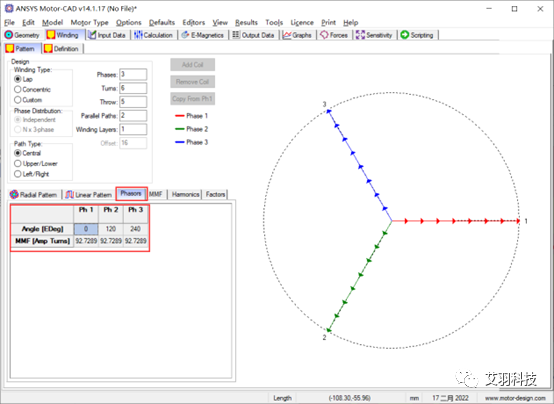Open the Forces tab
Image resolution: width=554 pixels, height=404 pixels.
tap(334, 35)
